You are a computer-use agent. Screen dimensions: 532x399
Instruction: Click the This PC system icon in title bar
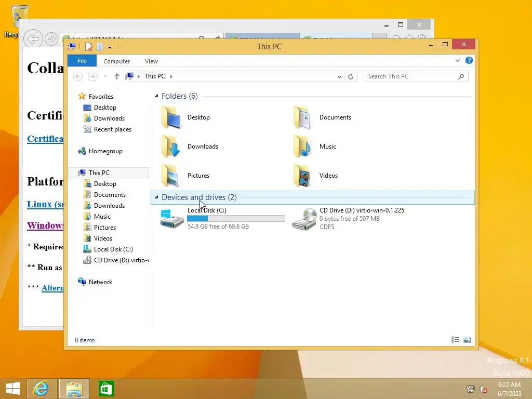pos(72,46)
